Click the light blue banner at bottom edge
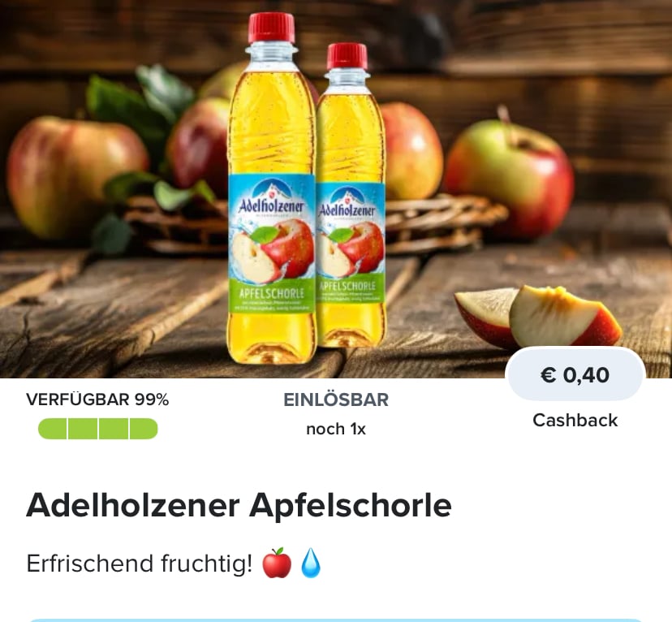Image resolution: width=672 pixels, height=622 pixels. pyautogui.click(x=336, y=620)
